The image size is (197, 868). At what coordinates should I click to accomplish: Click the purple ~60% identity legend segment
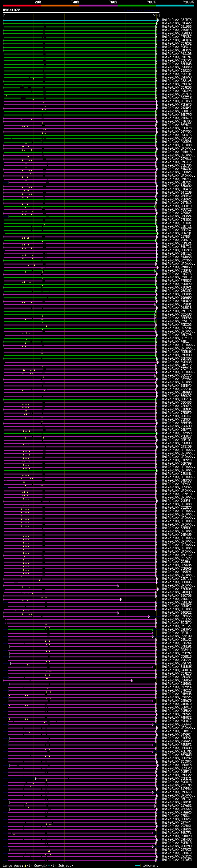pyautogui.click(x=98, y=6)
